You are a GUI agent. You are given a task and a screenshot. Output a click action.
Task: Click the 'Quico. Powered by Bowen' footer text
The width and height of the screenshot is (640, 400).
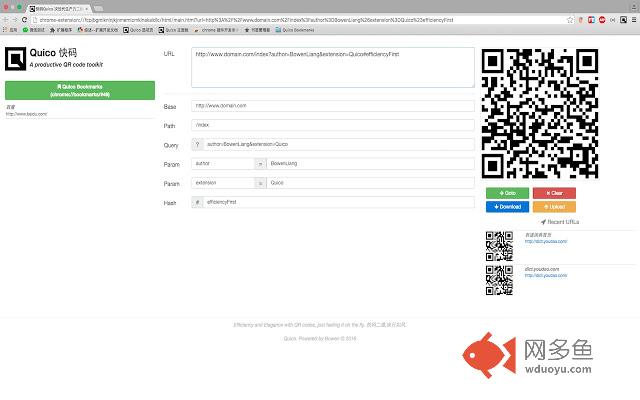[x=320, y=338]
